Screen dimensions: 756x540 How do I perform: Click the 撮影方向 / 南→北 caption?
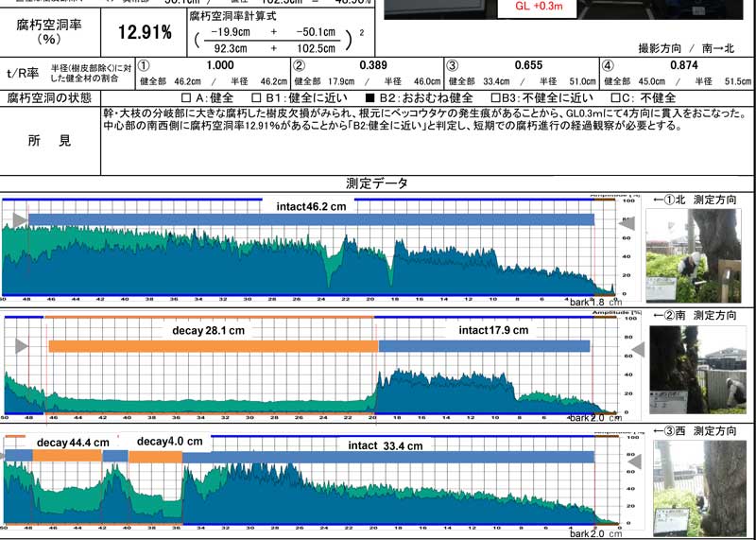686,48
